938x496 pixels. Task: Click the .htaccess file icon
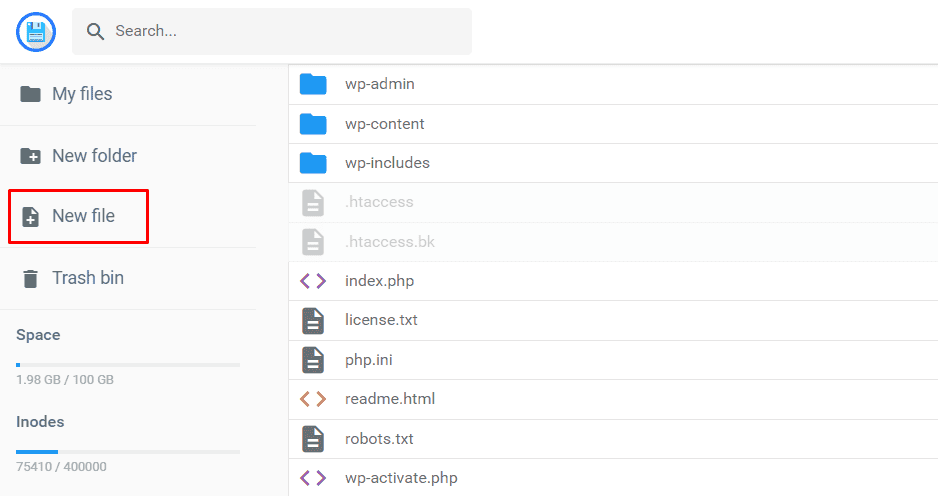pyautogui.click(x=313, y=202)
